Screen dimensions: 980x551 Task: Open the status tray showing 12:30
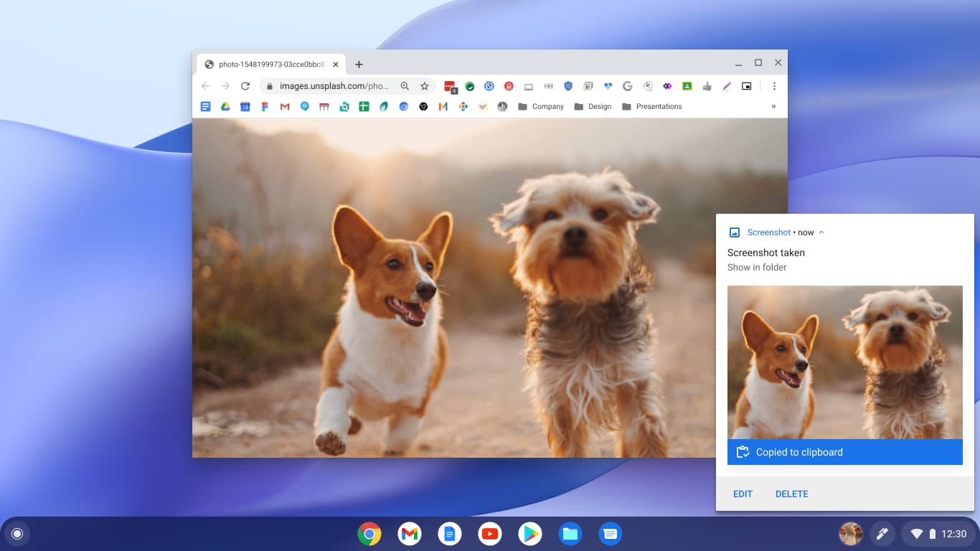click(938, 534)
